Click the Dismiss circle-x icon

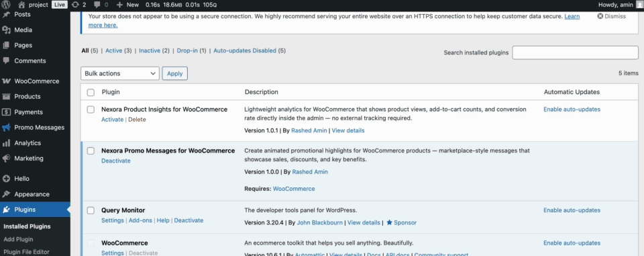tap(600, 17)
